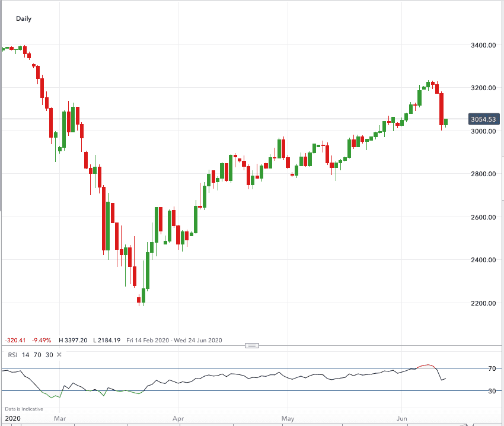
Task: Click the 2200.00 price axis label
Action: pyautogui.click(x=482, y=303)
